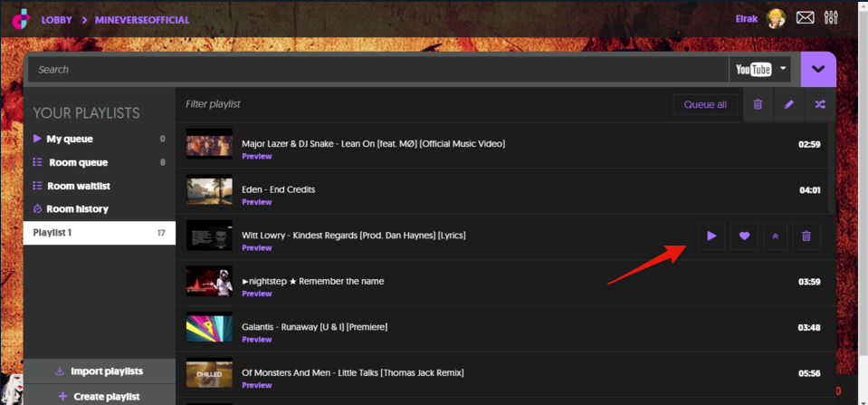Move Witt Lowry track to top

[x=775, y=236]
